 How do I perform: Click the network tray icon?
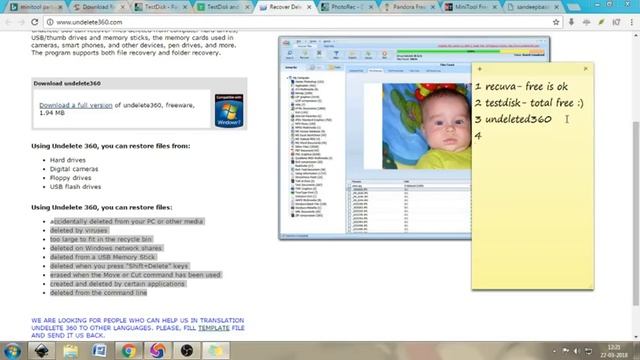coord(588,351)
